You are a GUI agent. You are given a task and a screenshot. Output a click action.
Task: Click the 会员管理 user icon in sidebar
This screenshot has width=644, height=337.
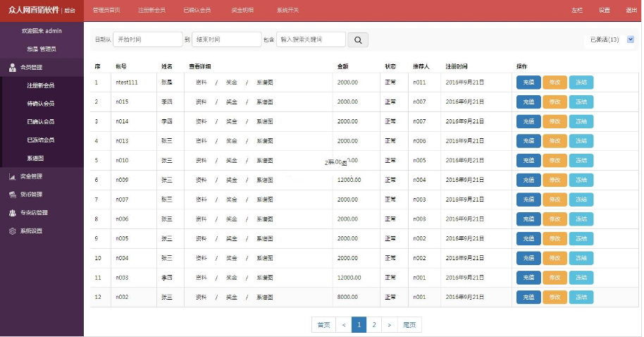point(13,68)
